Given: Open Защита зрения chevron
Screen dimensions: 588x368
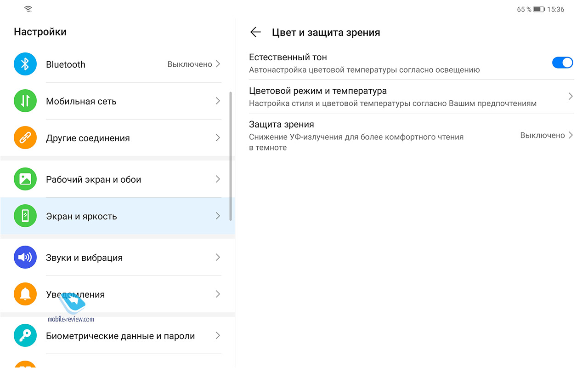Looking at the screenshot, I should [571, 135].
